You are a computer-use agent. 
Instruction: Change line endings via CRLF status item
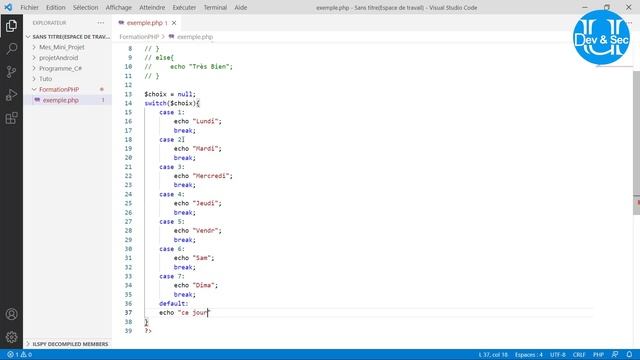point(579,355)
